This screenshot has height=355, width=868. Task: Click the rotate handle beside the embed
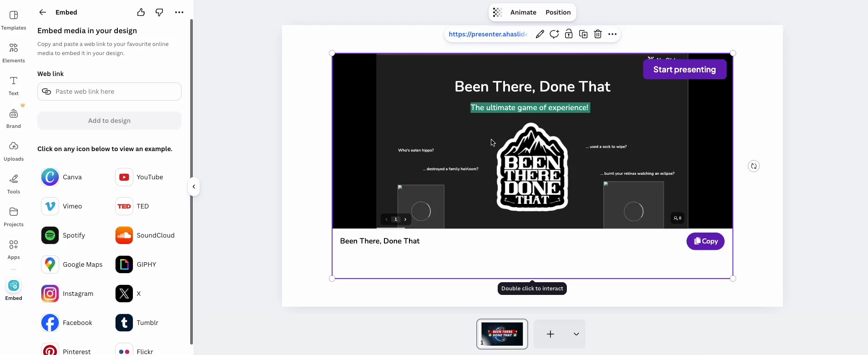[754, 166]
